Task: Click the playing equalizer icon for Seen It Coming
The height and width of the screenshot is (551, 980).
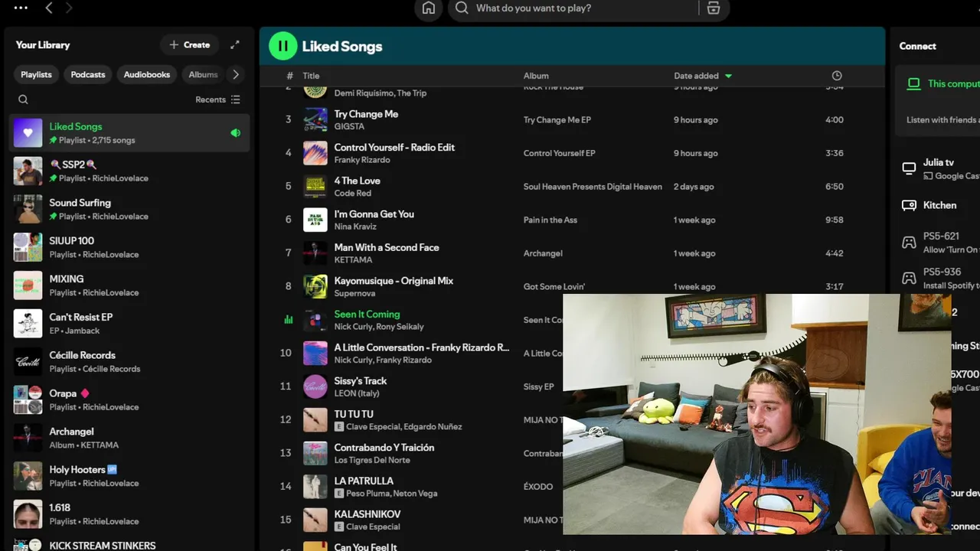Action: pos(289,320)
